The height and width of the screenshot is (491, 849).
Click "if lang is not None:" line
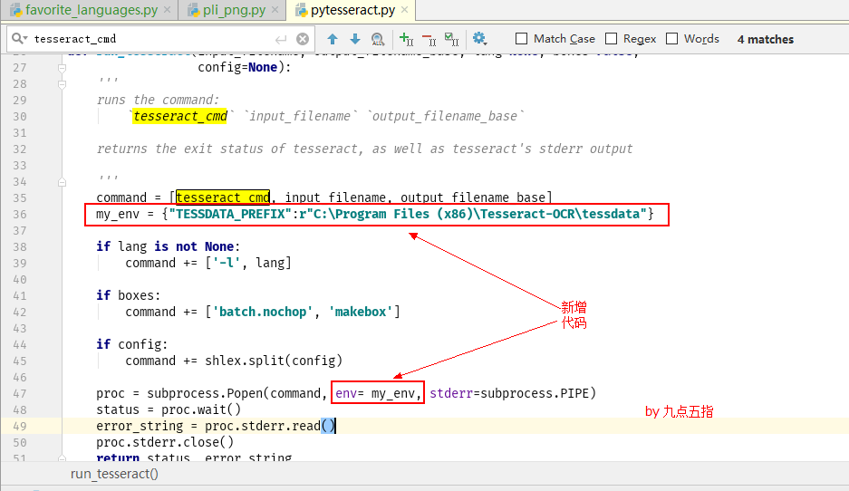(168, 246)
